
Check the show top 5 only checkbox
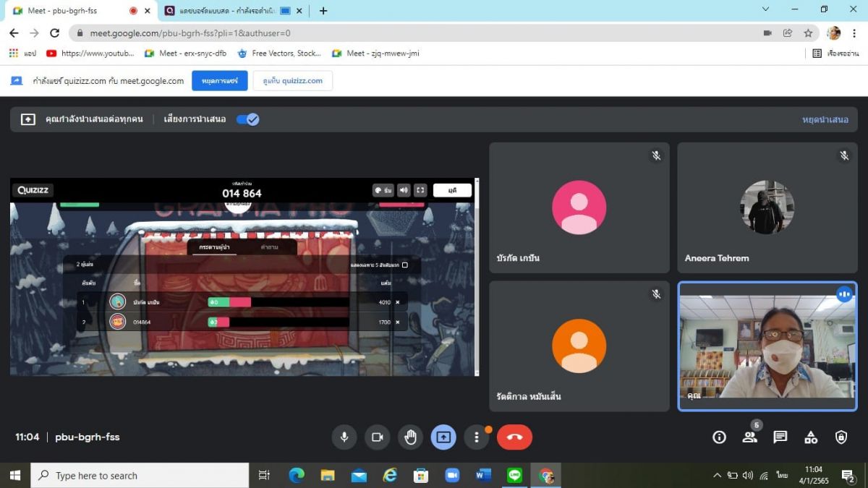[x=404, y=265]
